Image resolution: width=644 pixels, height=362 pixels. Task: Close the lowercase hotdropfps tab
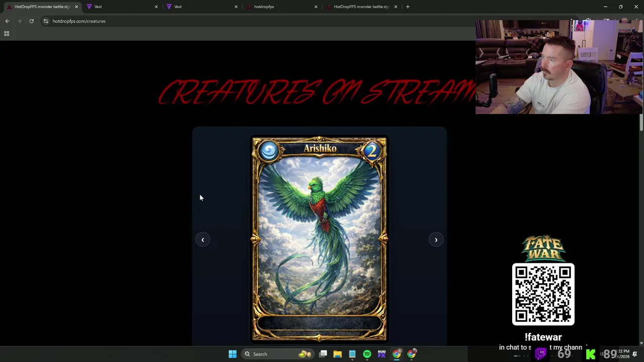[315, 7]
